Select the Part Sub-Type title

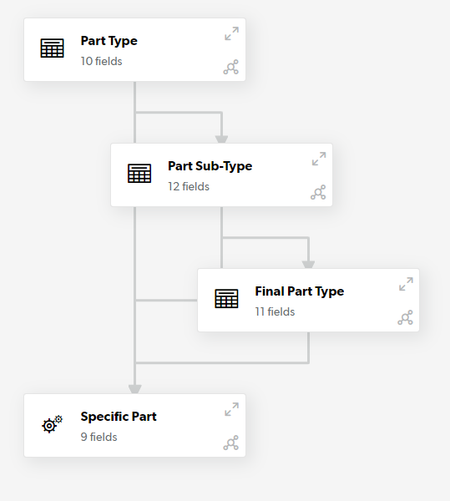pos(210,166)
